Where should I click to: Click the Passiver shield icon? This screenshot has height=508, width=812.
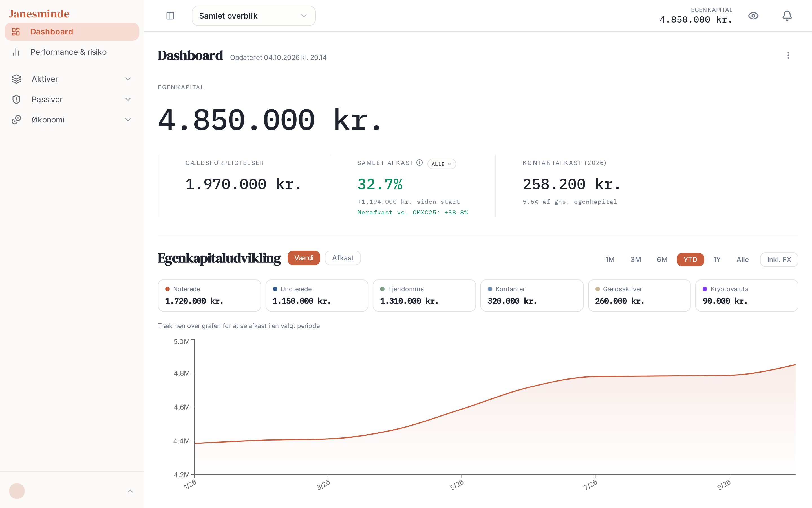pyautogui.click(x=16, y=99)
